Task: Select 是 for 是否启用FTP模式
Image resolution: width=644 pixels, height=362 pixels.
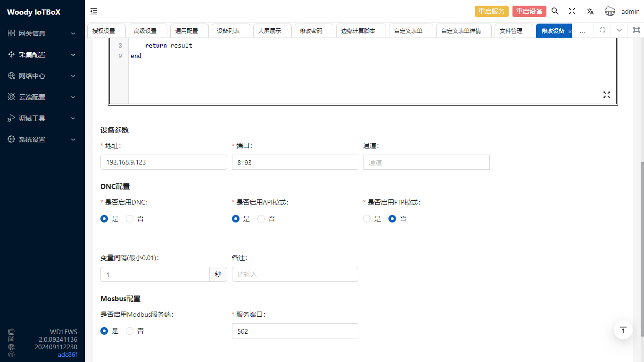Action: (367, 219)
